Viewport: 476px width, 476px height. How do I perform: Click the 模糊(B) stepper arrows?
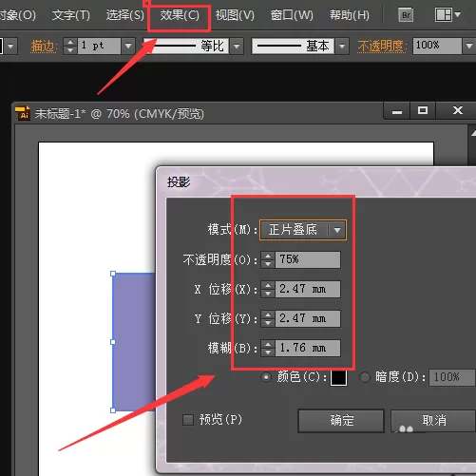pos(268,349)
